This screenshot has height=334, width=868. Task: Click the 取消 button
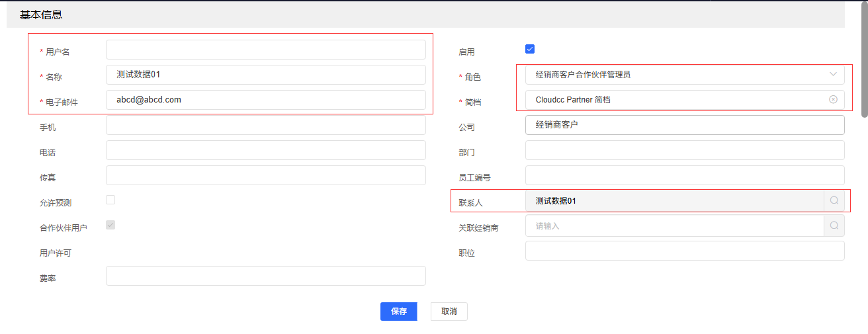[449, 312]
